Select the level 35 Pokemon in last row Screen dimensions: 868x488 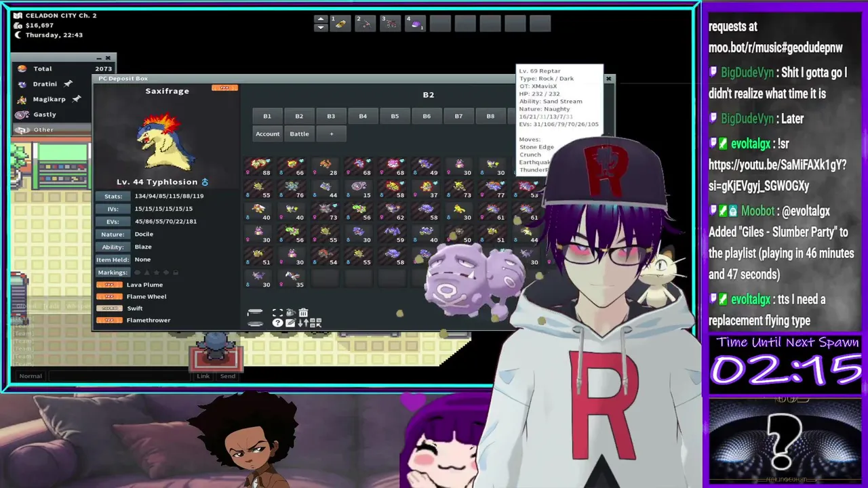[x=292, y=279]
